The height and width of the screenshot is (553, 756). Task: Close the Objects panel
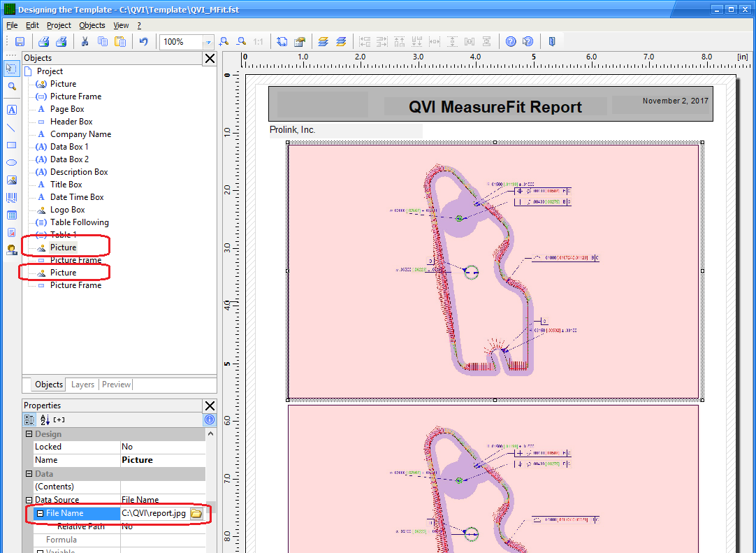tap(210, 59)
